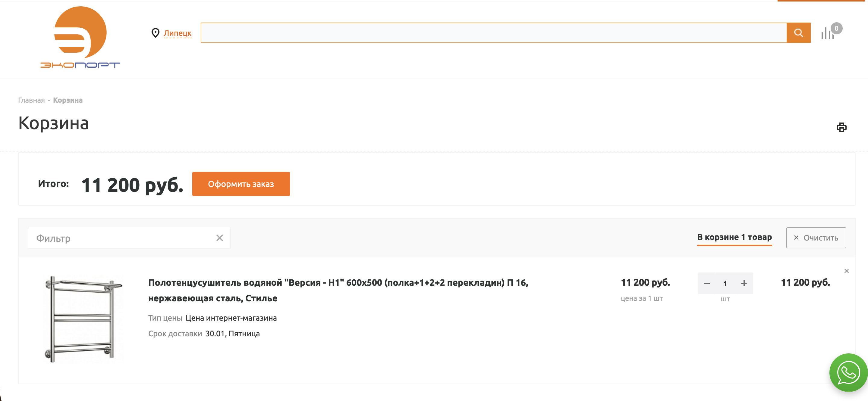Open WhatsApp chat bubble
Image resolution: width=868 pixels, height=401 pixels.
tap(848, 373)
